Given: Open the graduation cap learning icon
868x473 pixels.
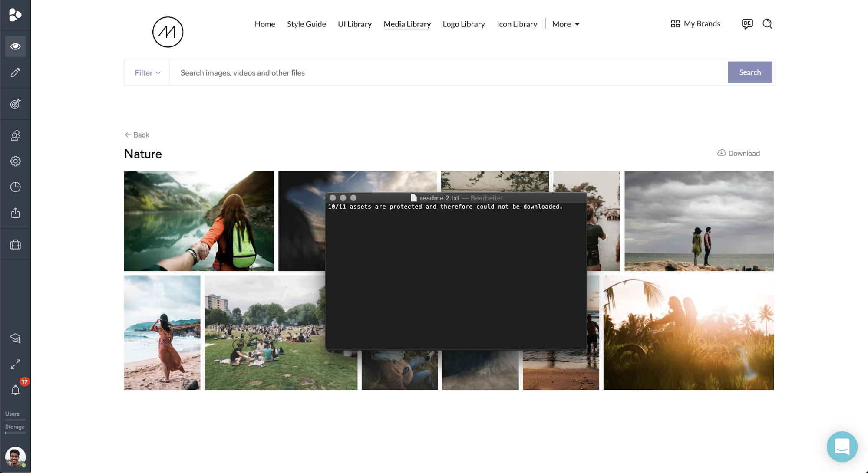Looking at the screenshot, I should point(15,338).
